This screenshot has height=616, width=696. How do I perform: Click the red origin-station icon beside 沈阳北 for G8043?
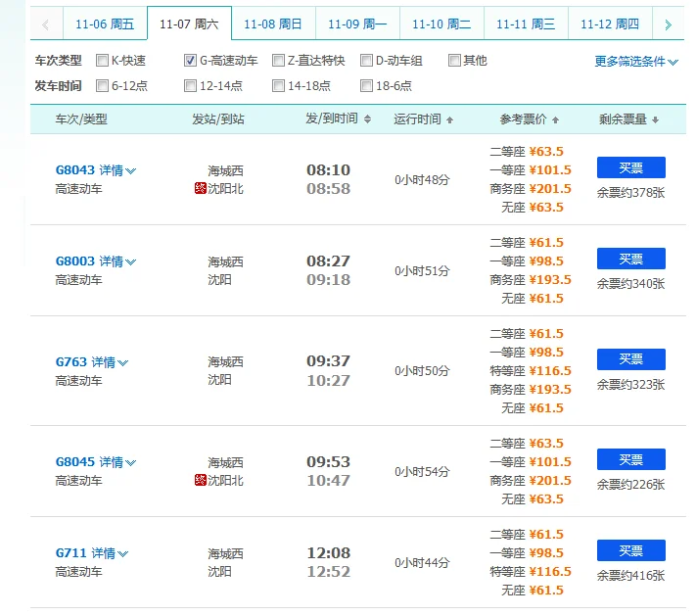click(200, 189)
